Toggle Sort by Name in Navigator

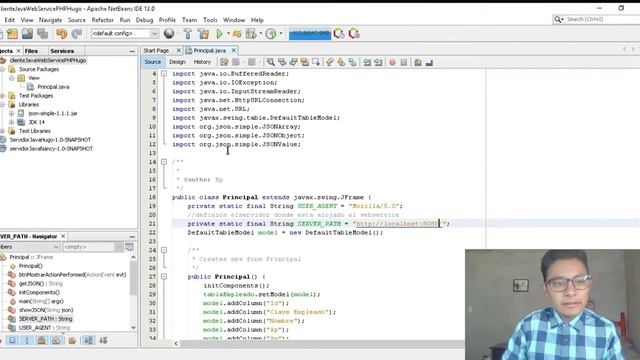(x=88, y=340)
